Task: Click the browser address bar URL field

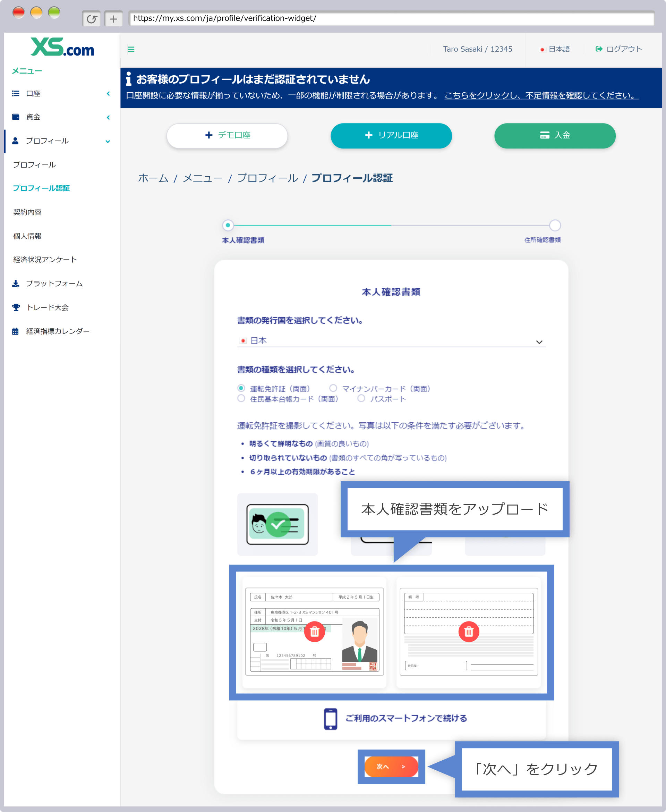Action: pyautogui.click(x=391, y=18)
